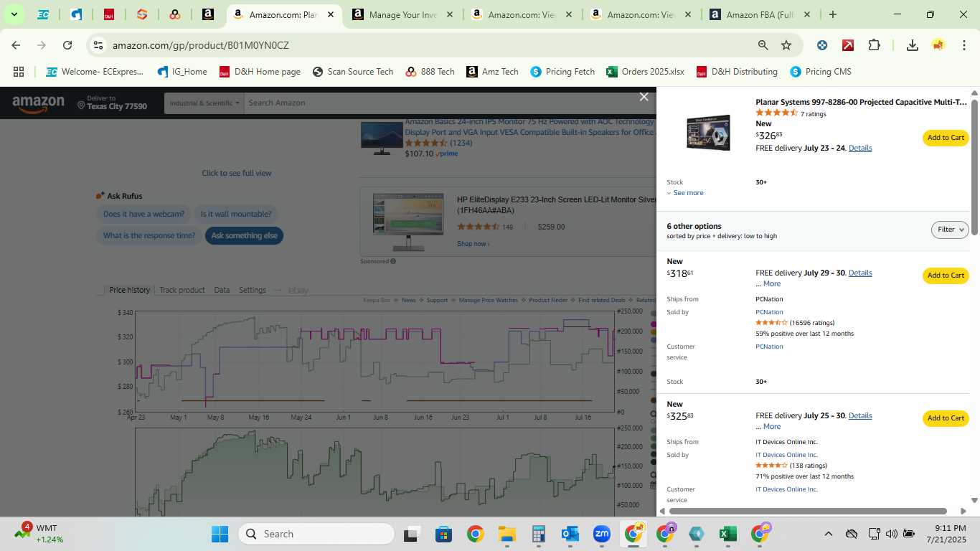The image size is (980, 551).
Task: Open the bookmarks apps grid icon
Action: coord(19,72)
